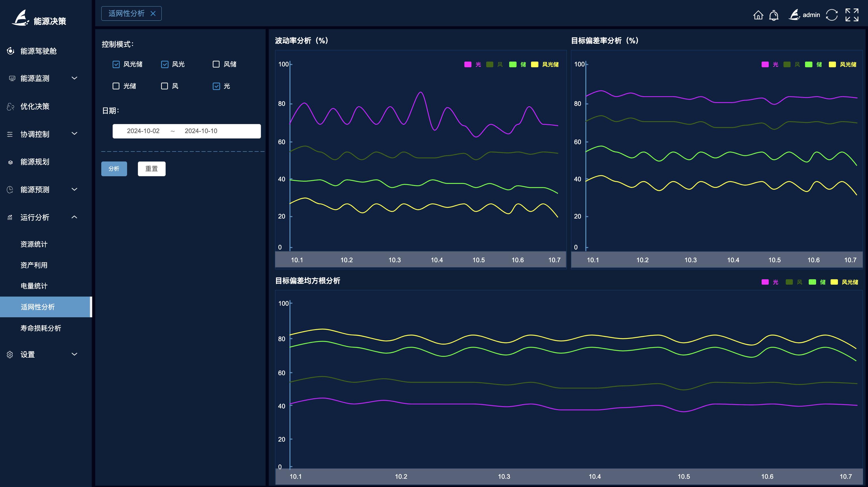This screenshot has width=868, height=487.
Task: Open 寿命损耗分析 in the sidebar
Action: (x=41, y=328)
